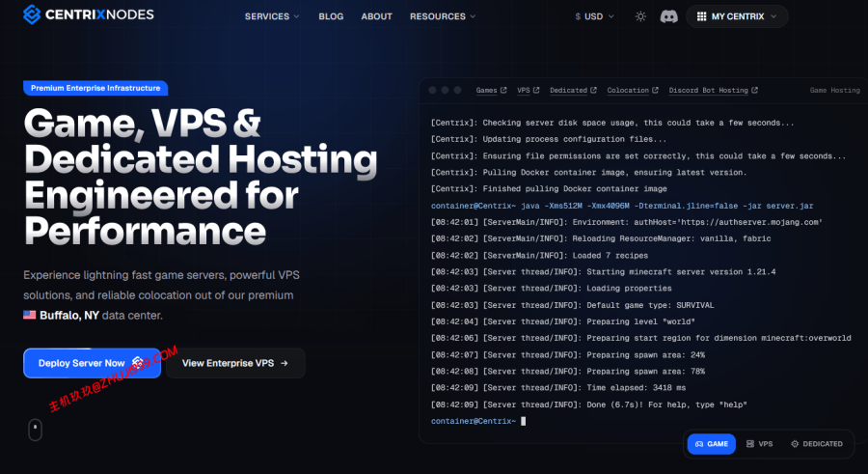This screenshot has width=868, height=474.
Task: Click the 'Pulling Docker container image' line
Action: pyautogui.click(x=589, y=173)
